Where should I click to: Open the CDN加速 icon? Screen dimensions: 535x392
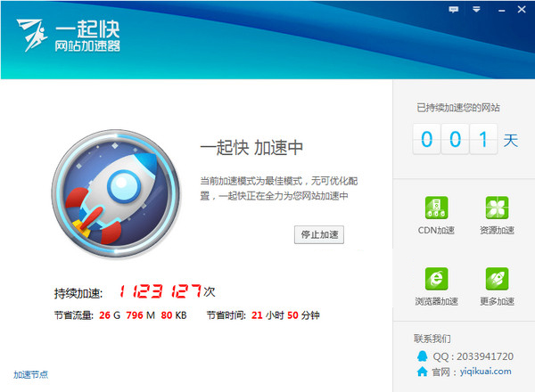(436, 208)
